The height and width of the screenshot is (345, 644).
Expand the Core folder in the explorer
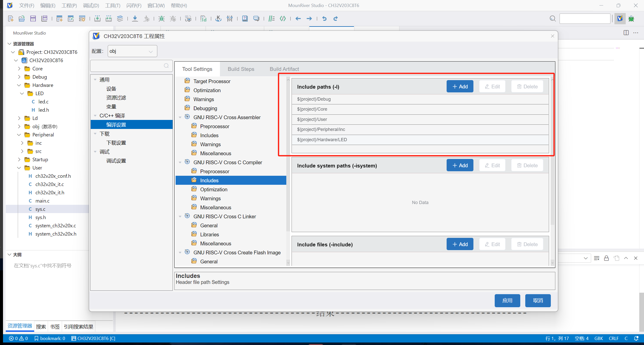(19, 69)
